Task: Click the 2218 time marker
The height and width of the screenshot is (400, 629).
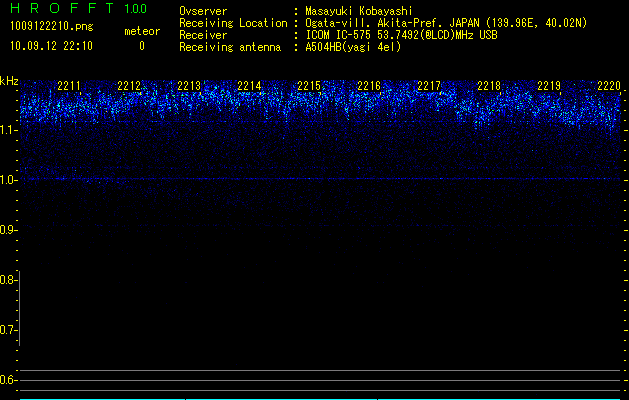Action: (489, 86)
